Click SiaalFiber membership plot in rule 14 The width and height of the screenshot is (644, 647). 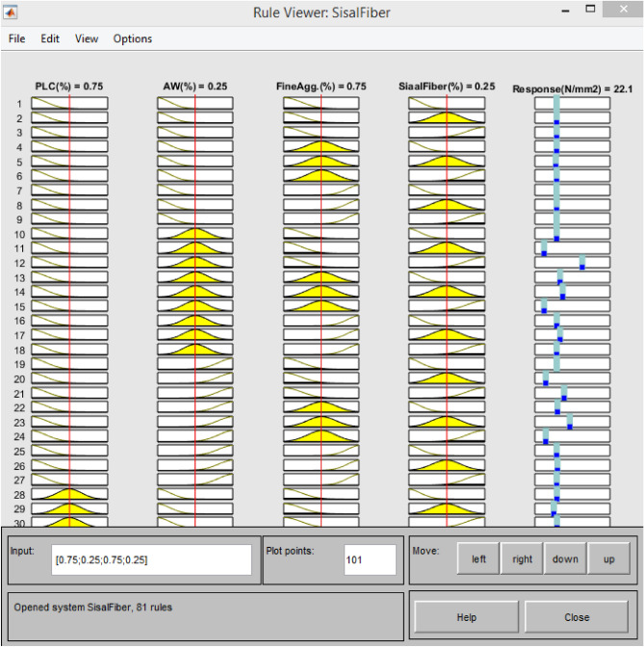(447, 291)
